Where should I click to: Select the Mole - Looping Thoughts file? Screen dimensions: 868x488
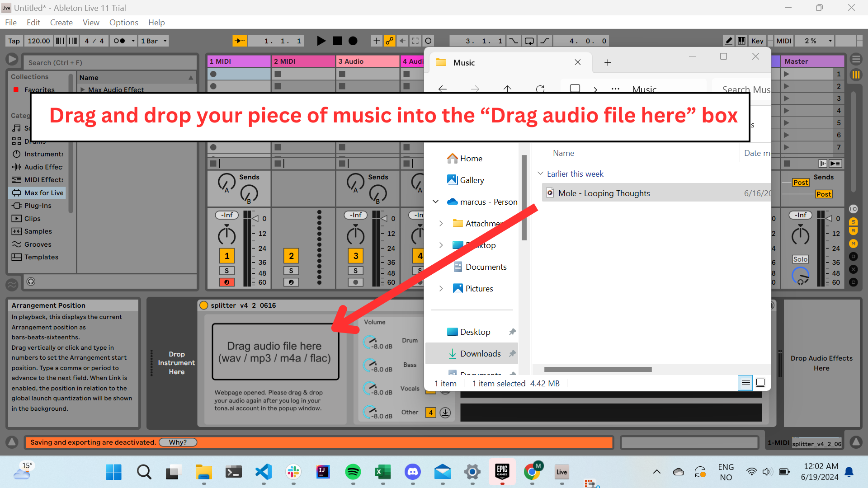(x=656, y=193)
